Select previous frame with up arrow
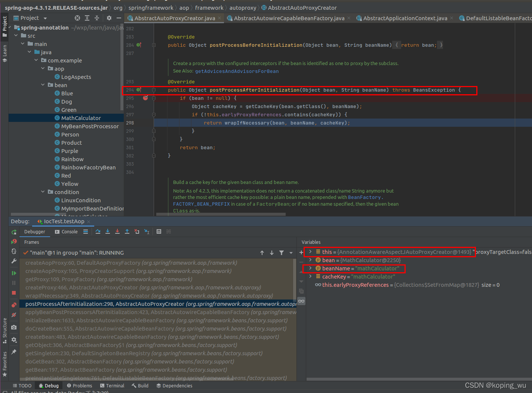 (262, 253)
